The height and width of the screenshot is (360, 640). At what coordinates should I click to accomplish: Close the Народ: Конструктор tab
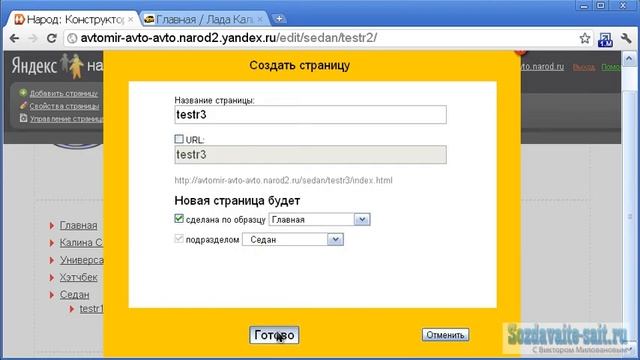click(131, 19)
